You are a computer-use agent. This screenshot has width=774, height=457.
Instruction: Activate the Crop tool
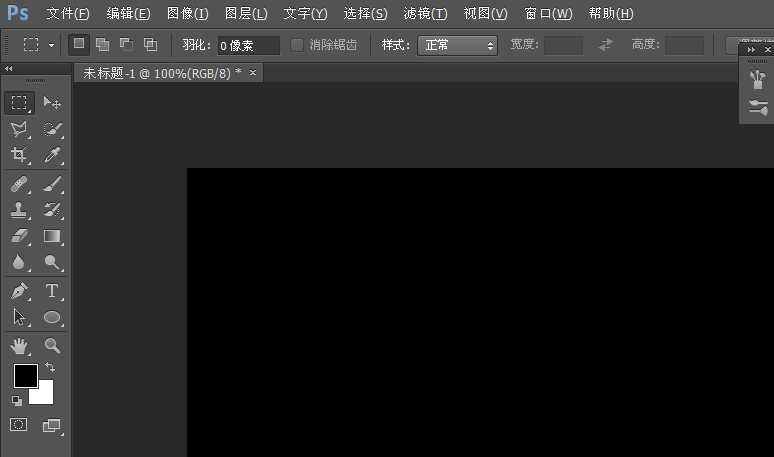19,155
